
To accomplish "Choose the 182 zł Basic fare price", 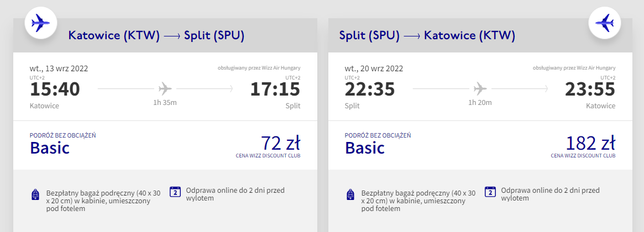I will pos(590,144).
